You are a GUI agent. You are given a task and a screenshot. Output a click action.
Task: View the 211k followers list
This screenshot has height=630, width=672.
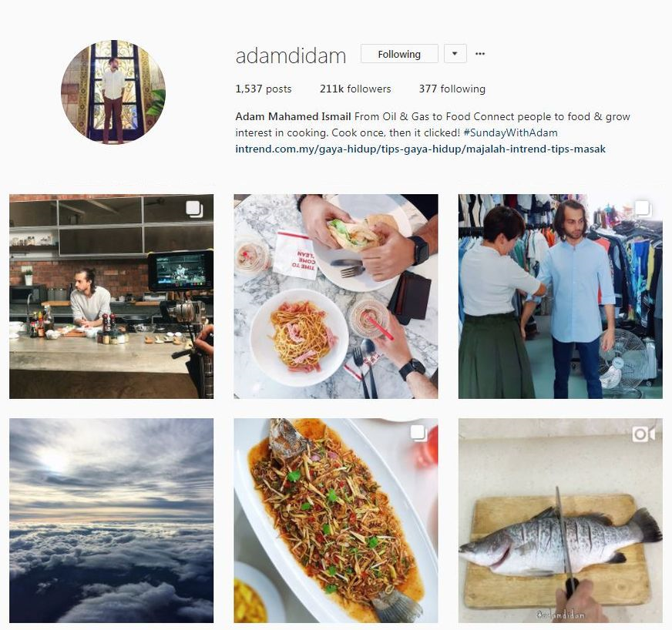point(355,89)
